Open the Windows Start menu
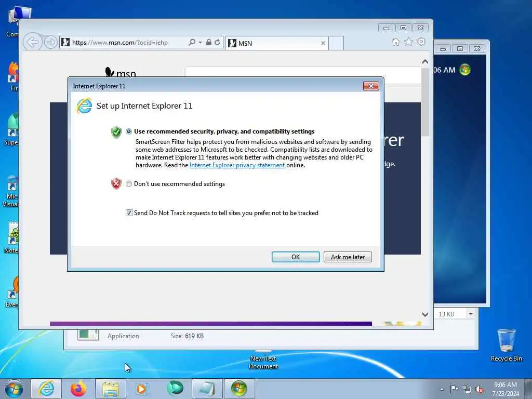The width and height of the screenshot is (532, 399). tap(14, 389)
